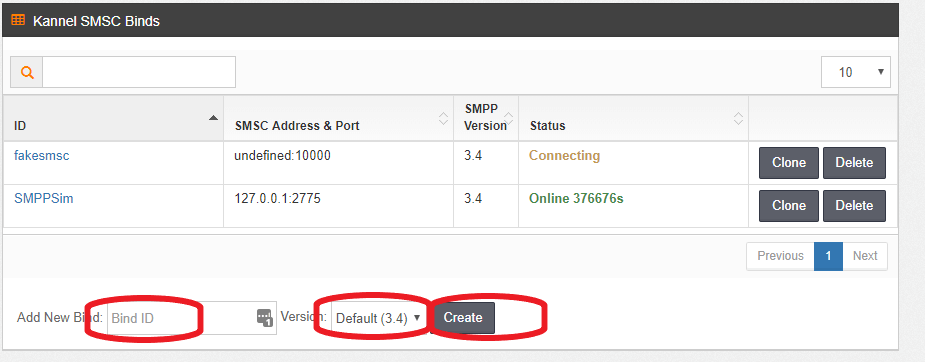This screenshot has width=925, height=362.
Task: Clone the fakesmsc bind
Action: point(789,163)
